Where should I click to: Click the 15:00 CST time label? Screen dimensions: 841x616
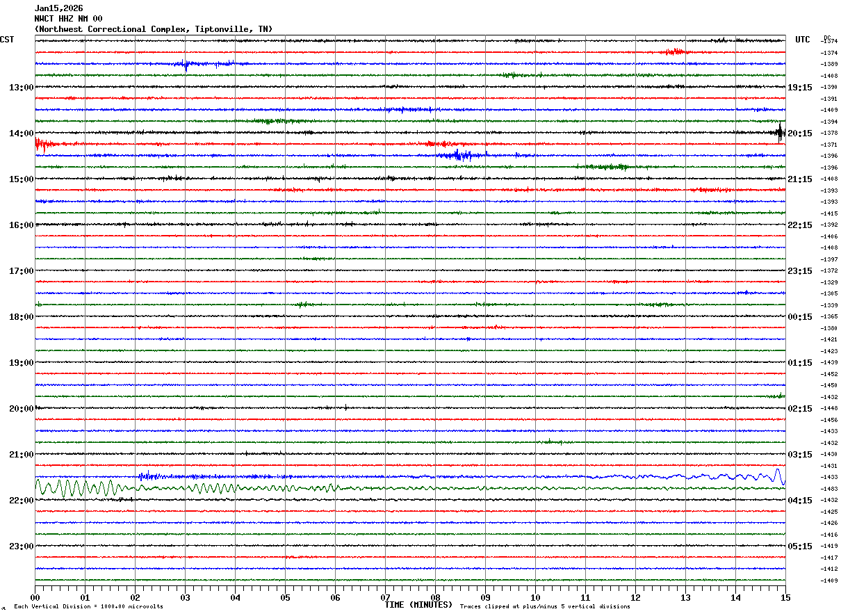click(x=22, y=179)
